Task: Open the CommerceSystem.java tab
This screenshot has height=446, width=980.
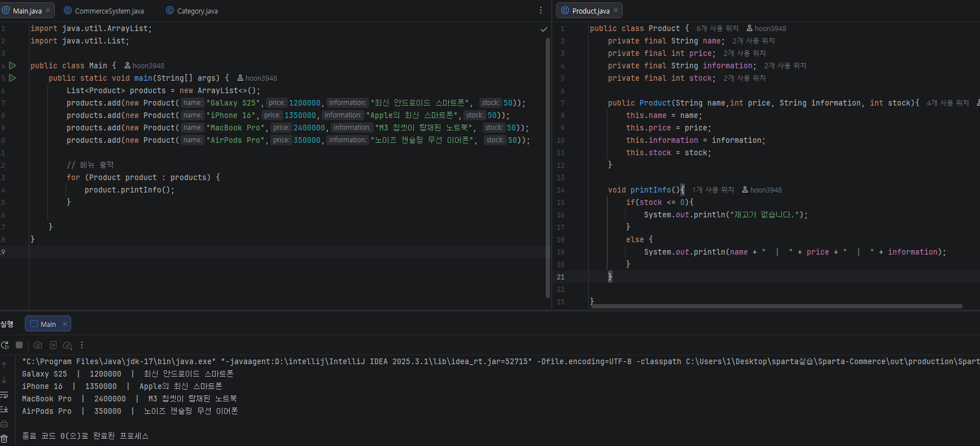Action: 104,11
